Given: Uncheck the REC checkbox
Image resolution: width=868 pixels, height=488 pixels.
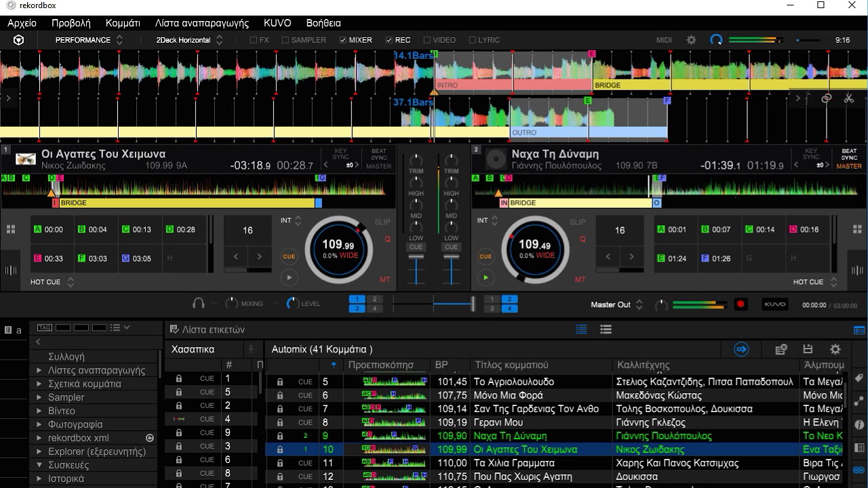Looking at the screenshot, I should [389, 40].
